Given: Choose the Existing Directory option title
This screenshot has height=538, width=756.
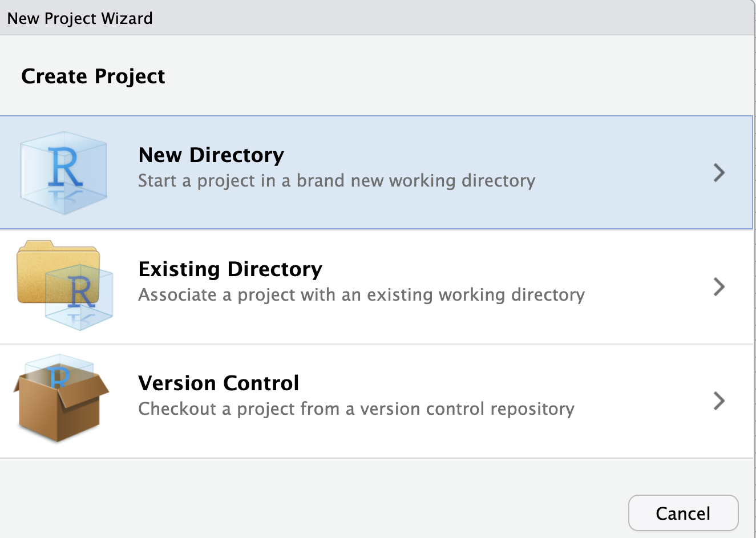Looking at the screenshot, I should (230, 269).
